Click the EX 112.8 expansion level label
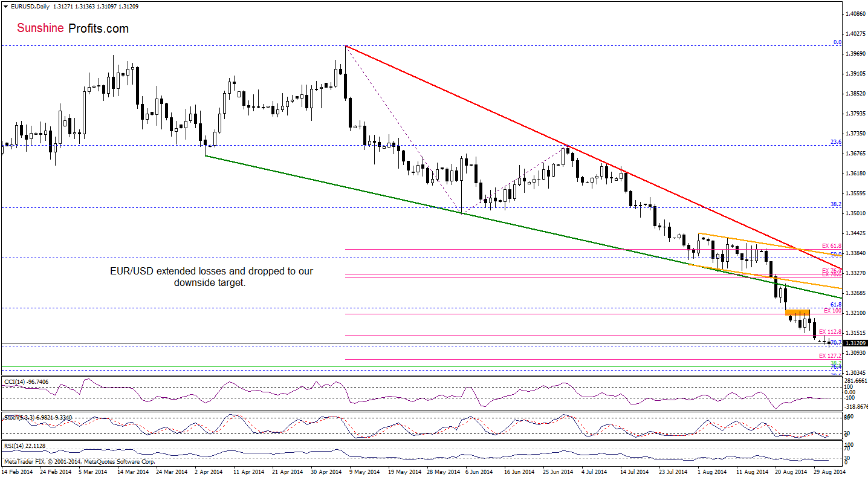 tap(831, 332)
